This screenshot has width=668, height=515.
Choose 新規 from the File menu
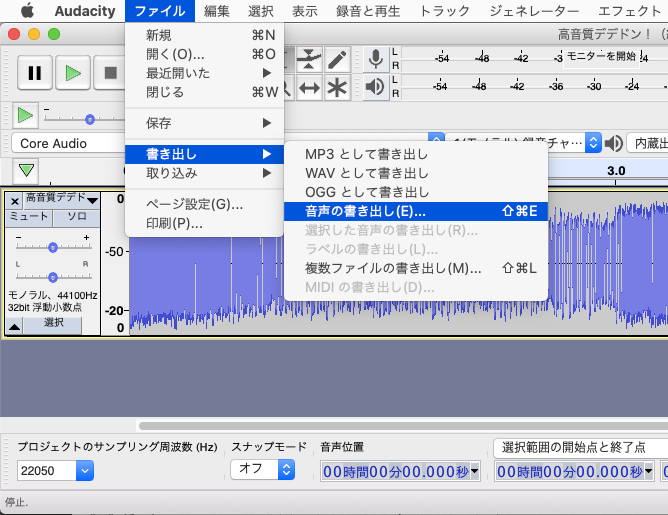coord(204,35)
